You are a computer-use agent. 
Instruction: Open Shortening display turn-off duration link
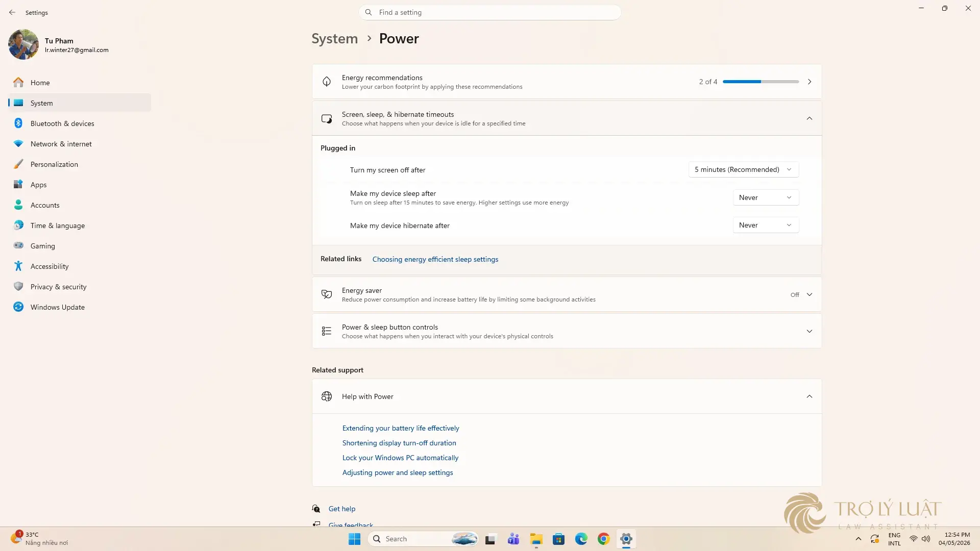click(399, 443)
